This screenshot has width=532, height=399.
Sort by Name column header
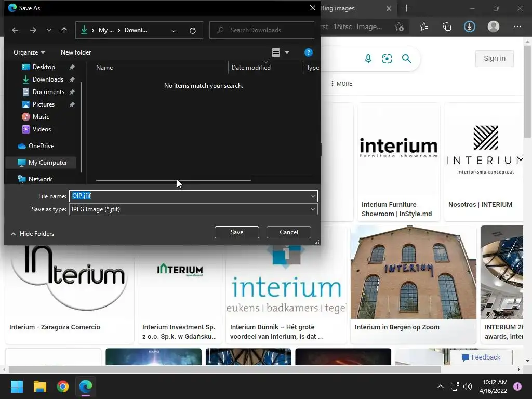(x=104, y=68)
